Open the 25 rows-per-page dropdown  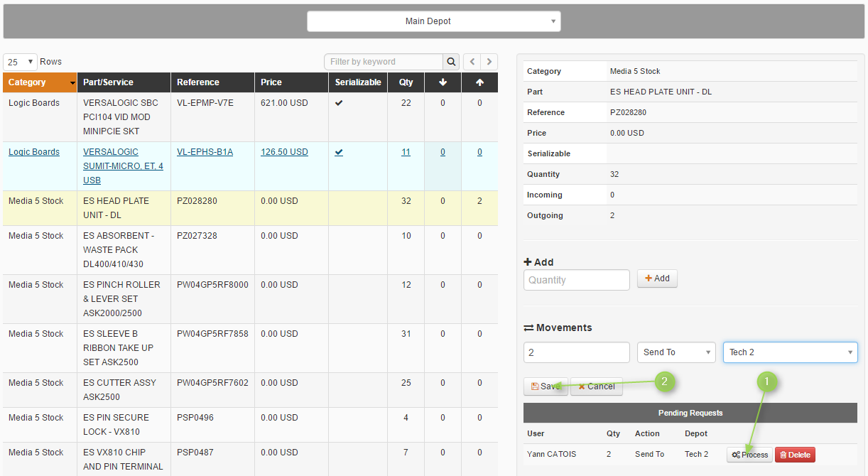tap(21, 62)
